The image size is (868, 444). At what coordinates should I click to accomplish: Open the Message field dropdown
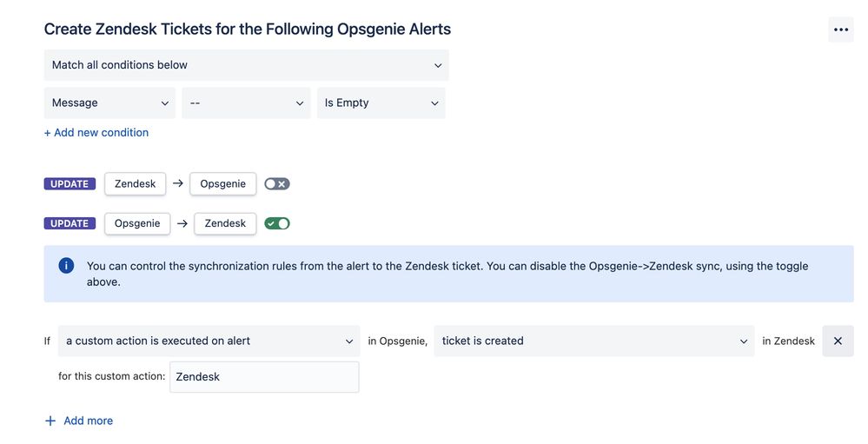point(109,103)
